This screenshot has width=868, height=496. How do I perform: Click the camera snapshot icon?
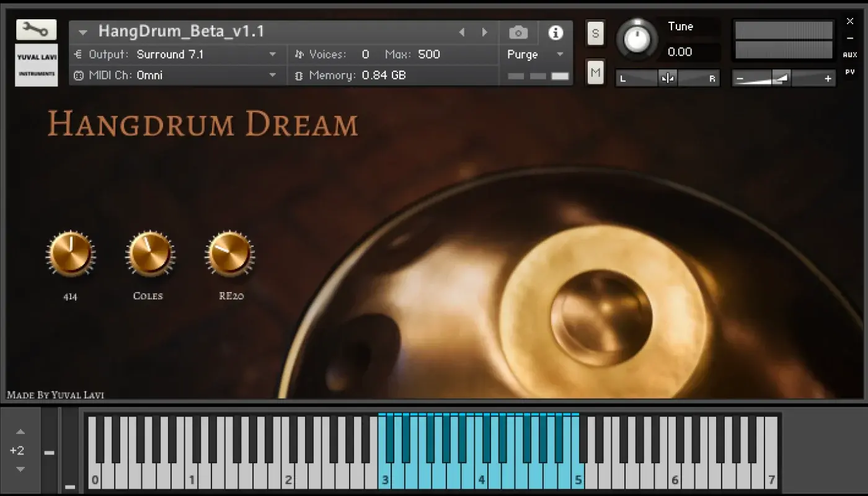point(518,32)
